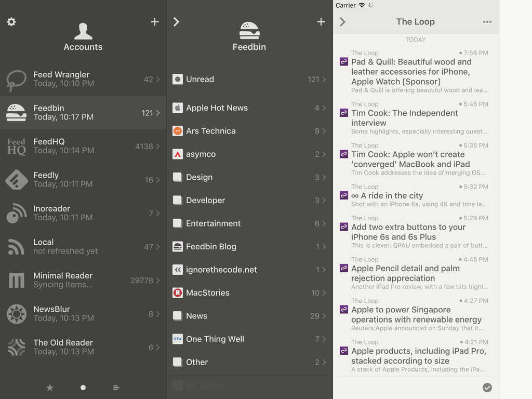Expand FeedHQ row chevron
This screenshot has width=532, height=399.
click(x=158, y=146)
